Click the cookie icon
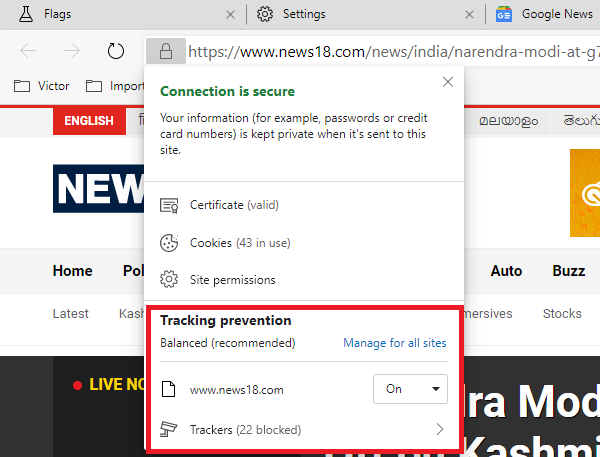The width and height of the screenshot is (600, 457). (169, 243)
